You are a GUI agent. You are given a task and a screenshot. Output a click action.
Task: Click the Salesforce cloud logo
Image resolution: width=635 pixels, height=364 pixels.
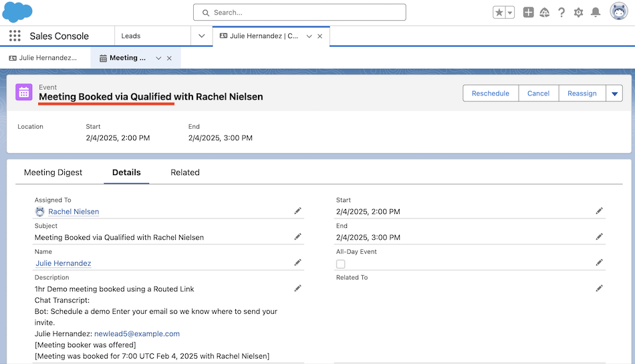pyautogui.click(x=17, y=12)
